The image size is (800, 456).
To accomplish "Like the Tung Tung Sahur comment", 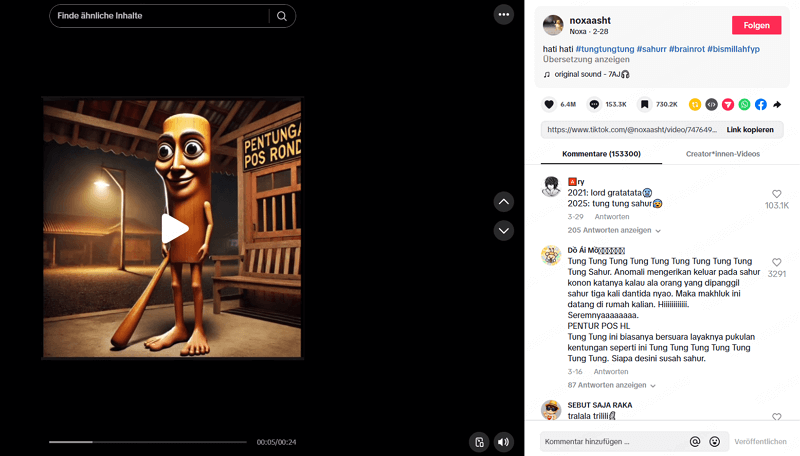I will pos(777,262).
